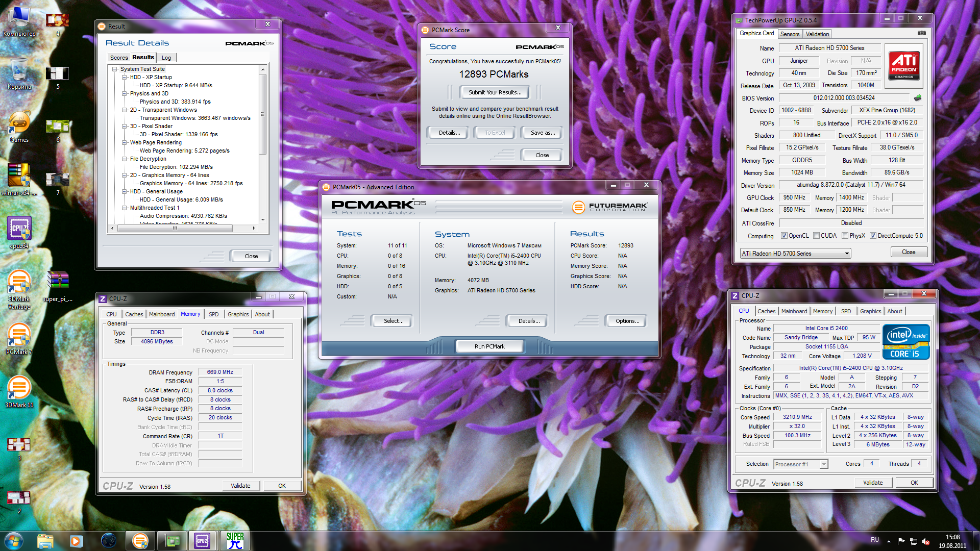Open the Games desktop shortcut
The height and width of the screenshot is (551, 980).
point(19,127)
